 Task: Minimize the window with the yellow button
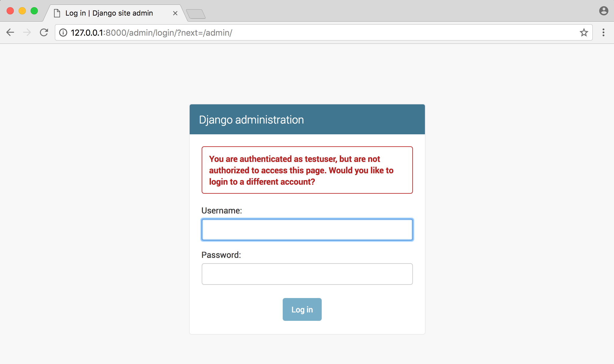[22, 11]
